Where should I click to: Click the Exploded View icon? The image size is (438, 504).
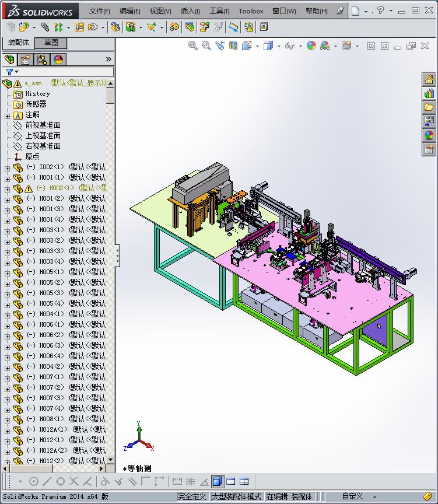(204, 27)
